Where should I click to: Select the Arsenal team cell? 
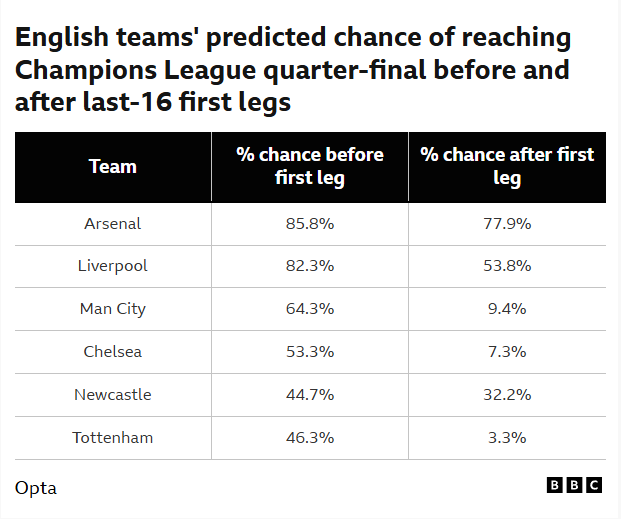[x=113, y=224]
